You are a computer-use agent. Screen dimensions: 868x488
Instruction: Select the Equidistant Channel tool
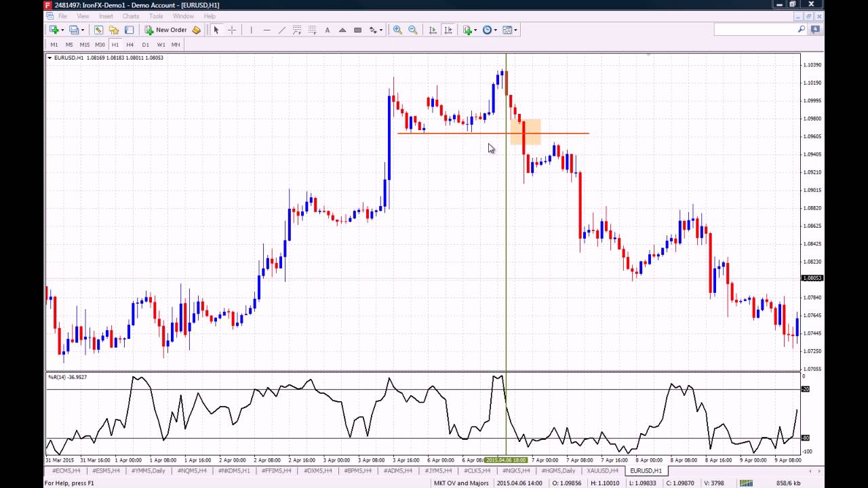pyautogui.click(x=297, y=30)
